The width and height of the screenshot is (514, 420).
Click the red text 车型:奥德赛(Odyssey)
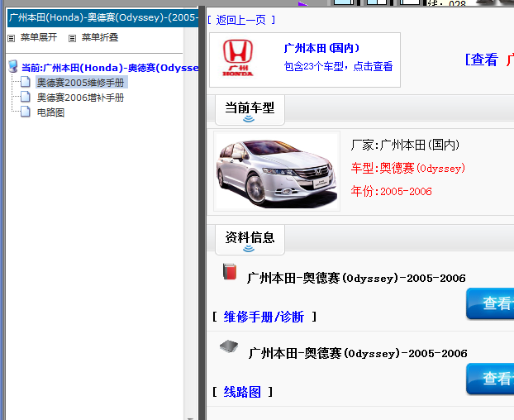(407, 168)
